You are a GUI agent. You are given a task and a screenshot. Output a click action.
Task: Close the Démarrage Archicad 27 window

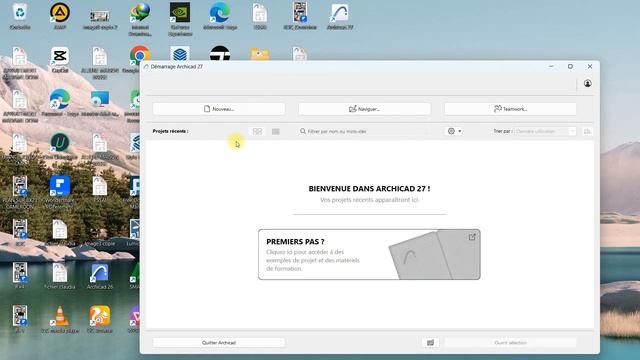590,67
